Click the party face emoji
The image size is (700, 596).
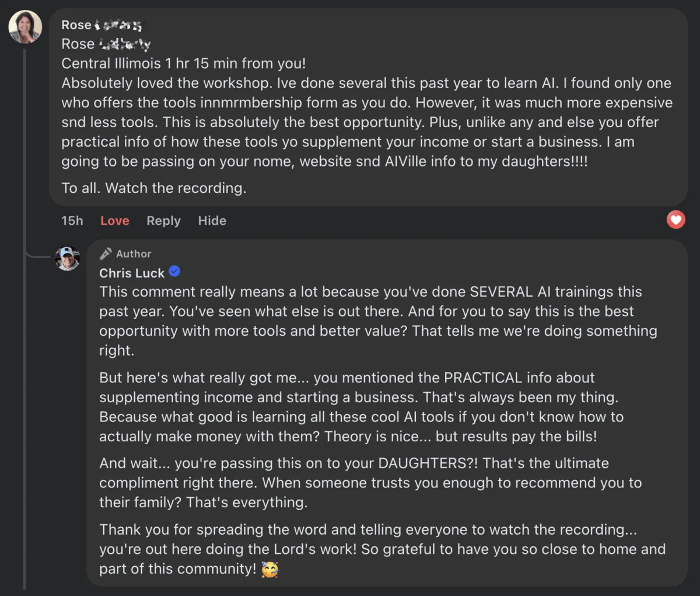click(269, 569)
